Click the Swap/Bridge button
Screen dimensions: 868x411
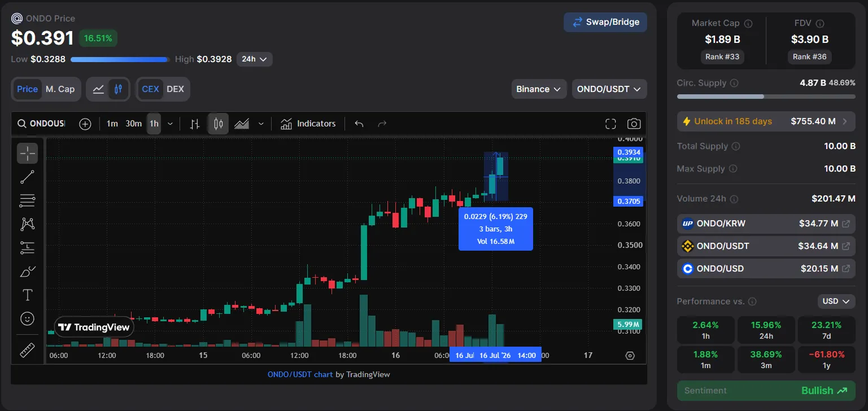[x=605, y=22]
